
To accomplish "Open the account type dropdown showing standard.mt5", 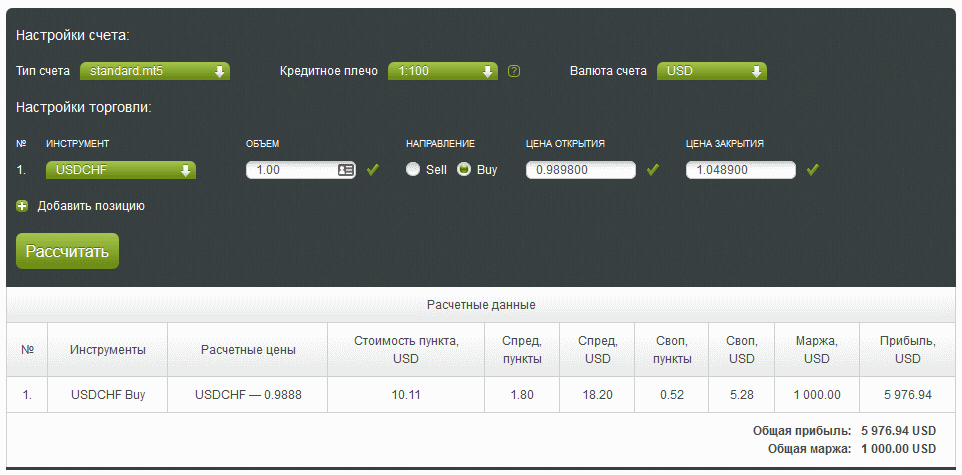I will point(155,71).
